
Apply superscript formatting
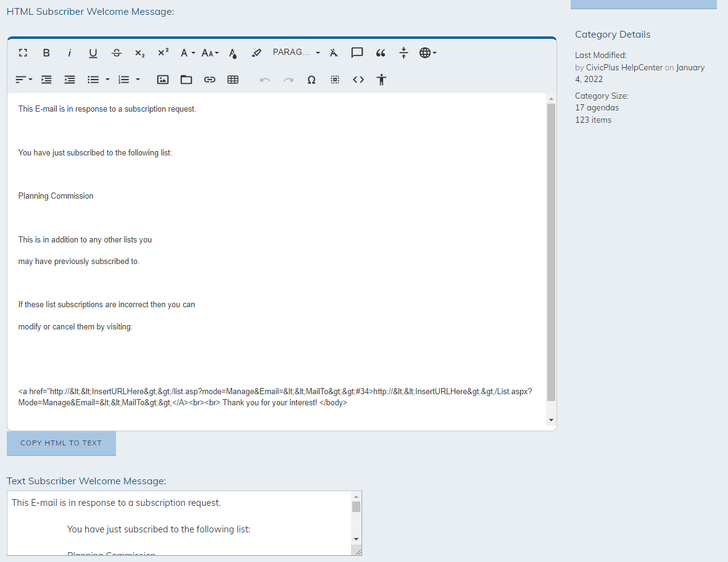click(163, 53)
